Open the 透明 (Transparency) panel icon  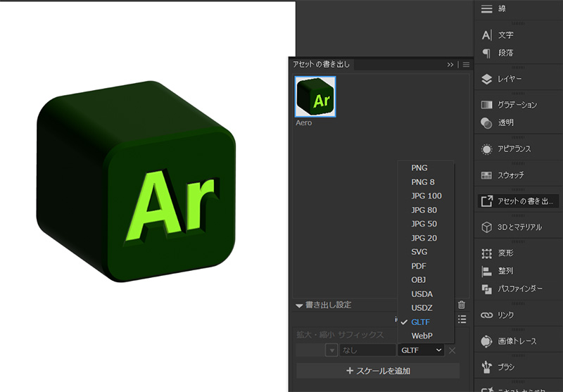pyautogui.click(x=486, y=122)
